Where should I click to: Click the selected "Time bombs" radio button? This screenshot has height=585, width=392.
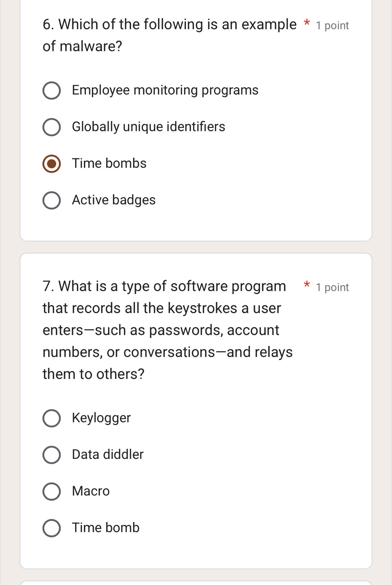(x=51, y=164)
